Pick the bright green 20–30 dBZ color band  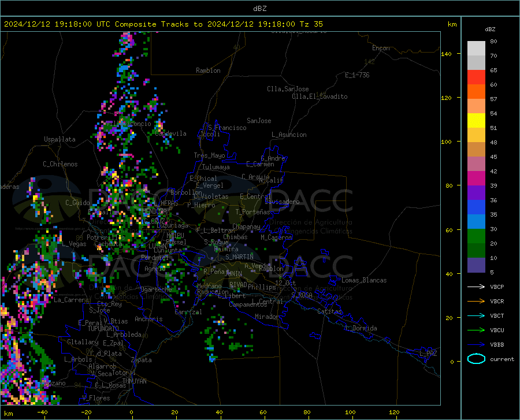476,236
